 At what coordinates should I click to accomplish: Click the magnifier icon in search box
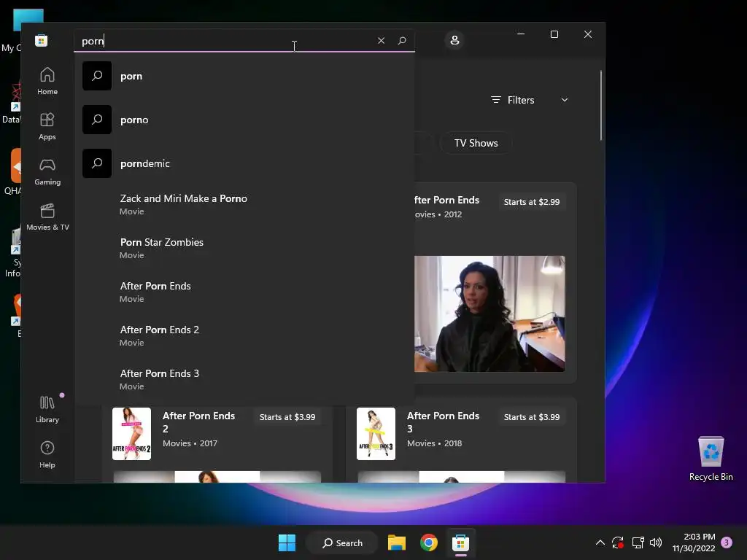coord(402,41)
